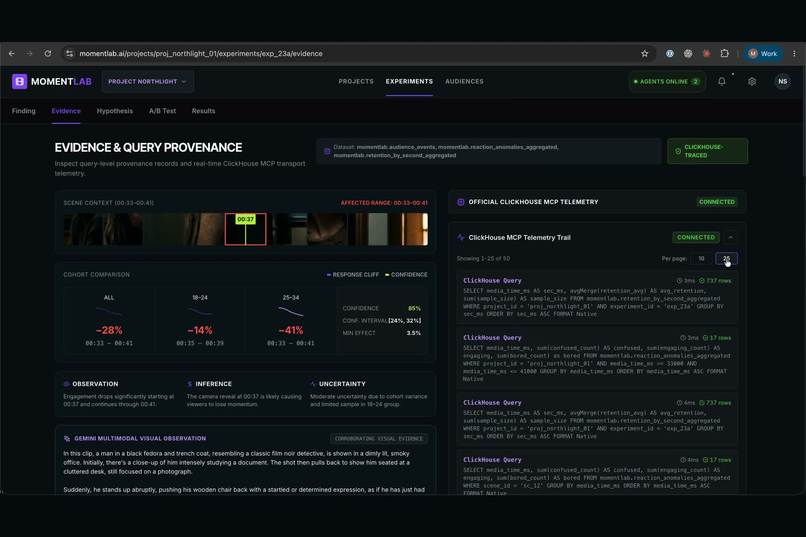
Task: Switch to the Results tab
Action: 204,111
